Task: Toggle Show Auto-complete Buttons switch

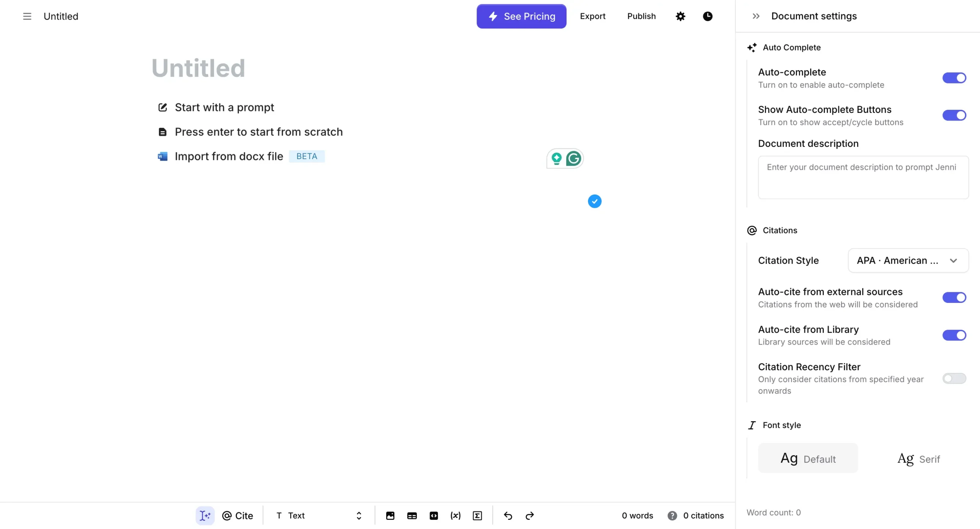Action: [954, 115]
